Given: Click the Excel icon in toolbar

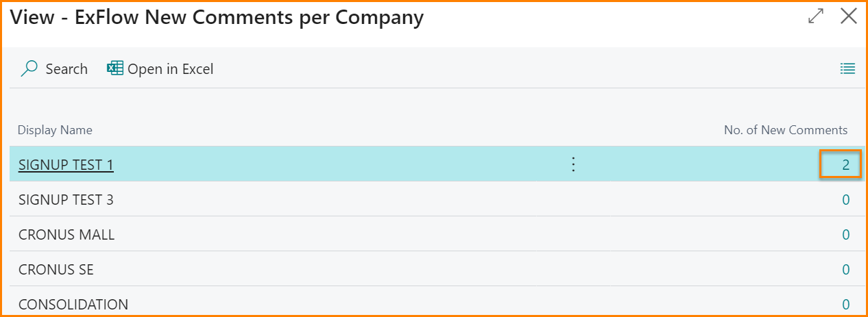Looking at the screenshot, I should point(115,68).
